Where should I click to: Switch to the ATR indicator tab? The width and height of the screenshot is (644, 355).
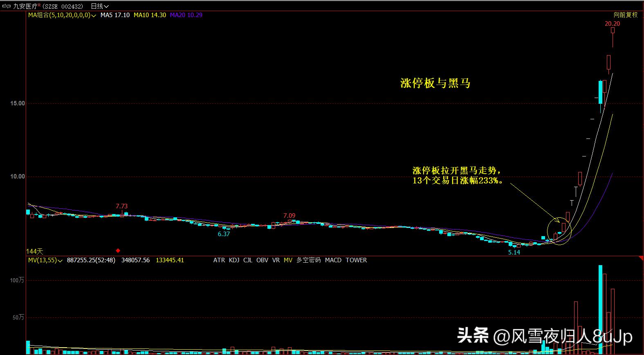219,260
